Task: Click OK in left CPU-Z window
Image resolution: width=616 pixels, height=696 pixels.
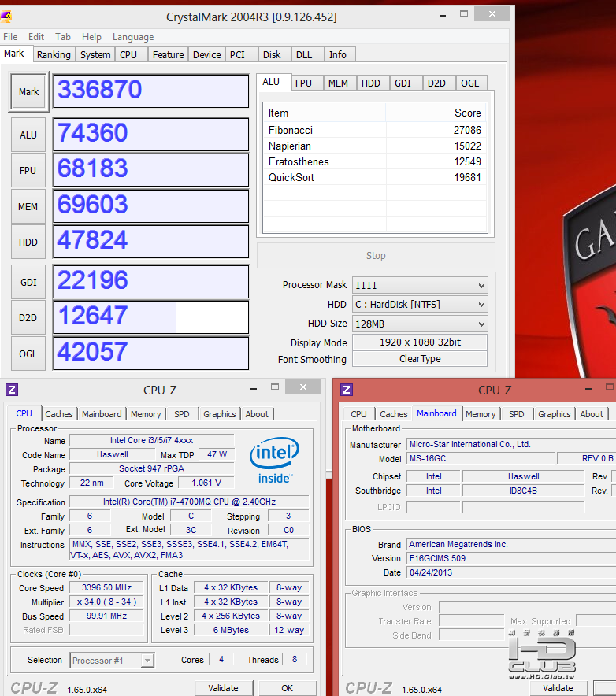Action: tap(287, 688)
